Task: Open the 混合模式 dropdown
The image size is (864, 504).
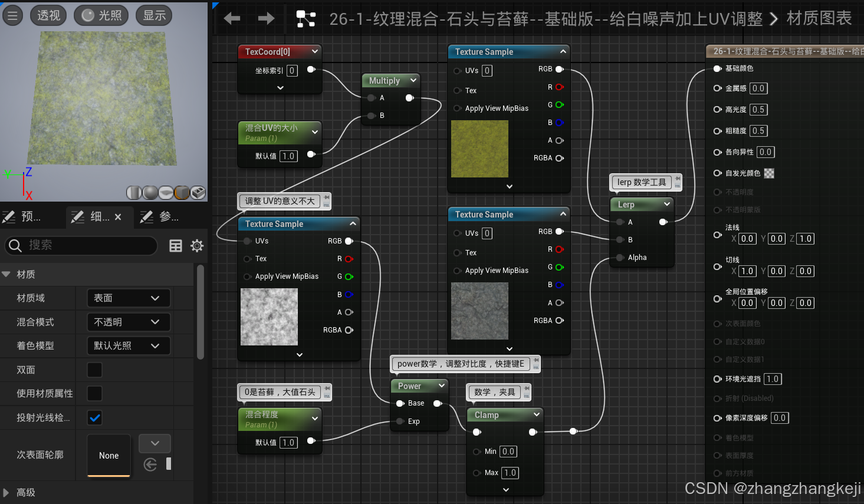Action: click(128, 322)
